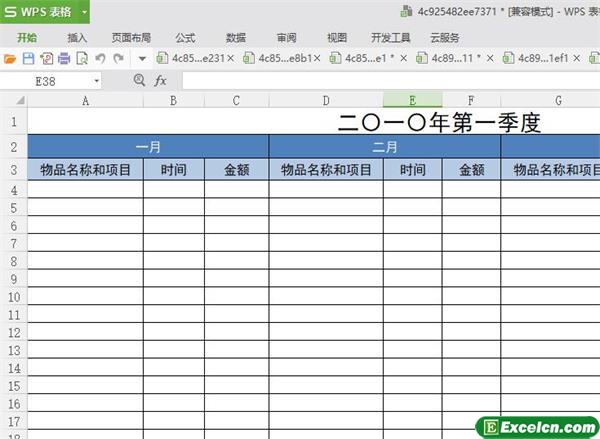Click 时间 header cell in column E
Viewport: 600px width, 439px height.
click(x=412, y=170)
